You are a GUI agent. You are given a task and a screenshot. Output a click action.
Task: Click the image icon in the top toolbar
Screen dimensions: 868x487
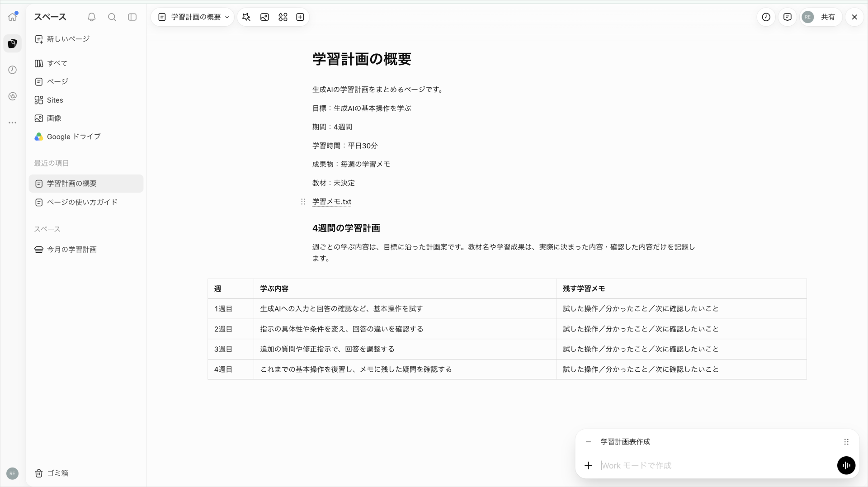coord(265,17)
